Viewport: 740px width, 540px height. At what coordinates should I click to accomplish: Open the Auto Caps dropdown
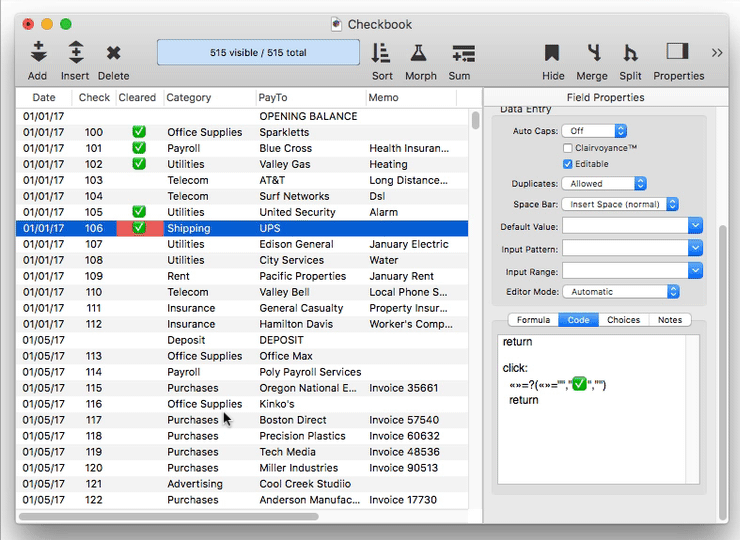pyautogui.click(x=594, y=131)
